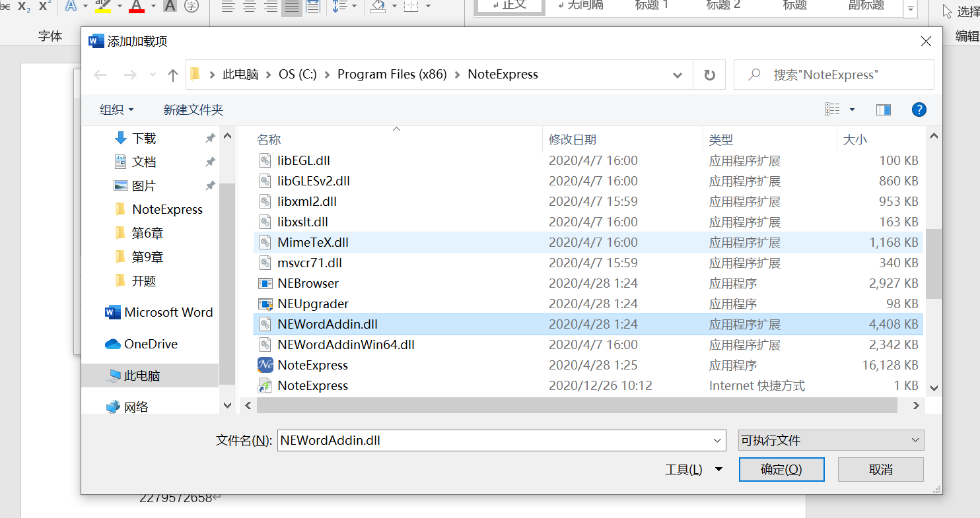Open view options dropdown arrow

pyautogui.click(x=852, y=110)
